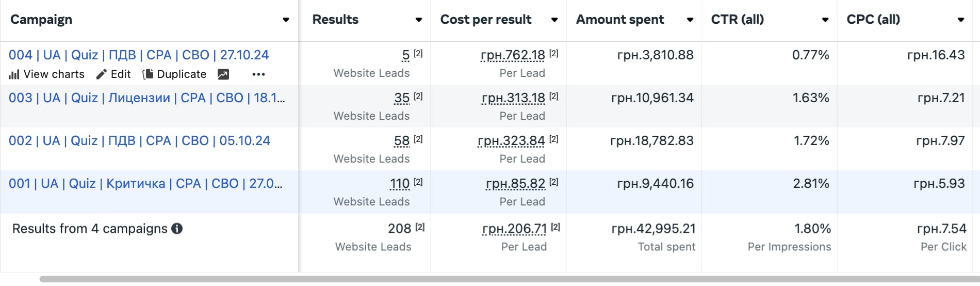Open campaign 004 ПДВ link
980x286 pixels.
point(139,55)
